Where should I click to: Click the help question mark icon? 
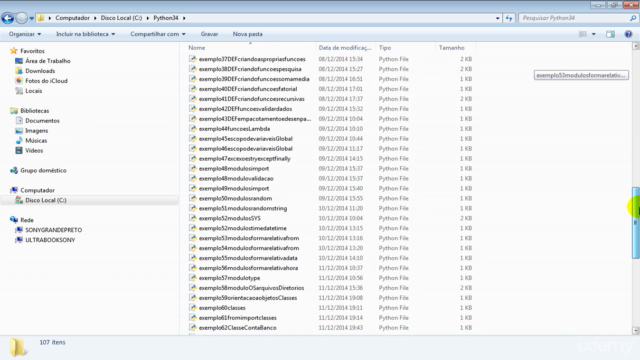click(628, 34)
